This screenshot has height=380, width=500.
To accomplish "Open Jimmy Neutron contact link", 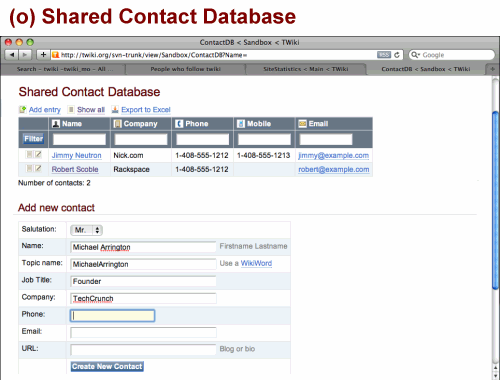I will pos(76,155).
